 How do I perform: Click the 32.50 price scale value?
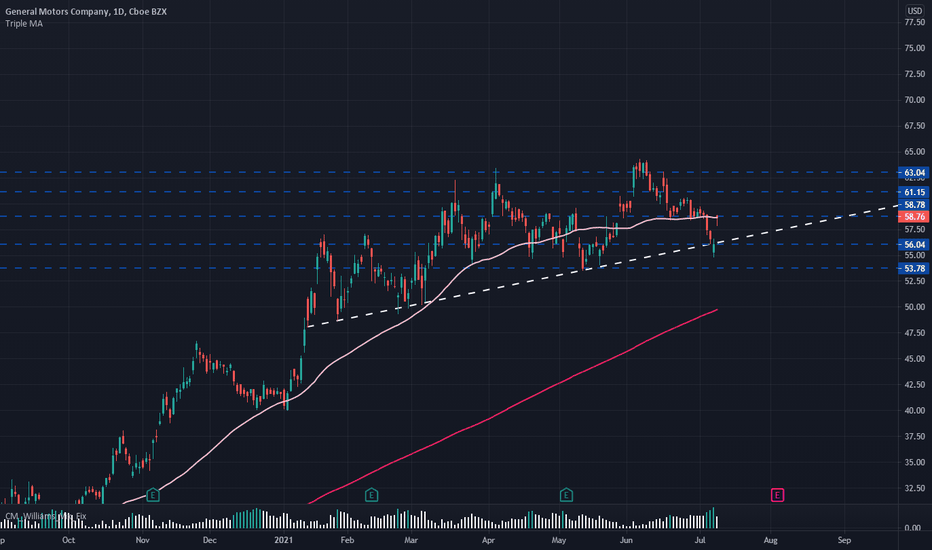(x=914, y=488)
